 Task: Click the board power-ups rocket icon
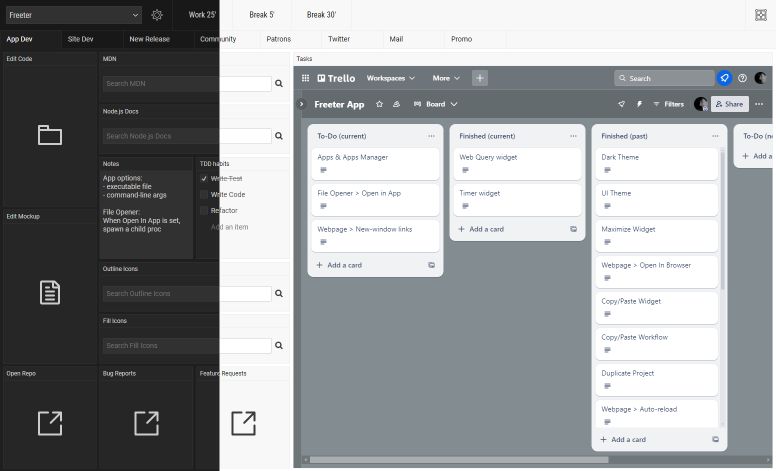click(x=622, y=104)
